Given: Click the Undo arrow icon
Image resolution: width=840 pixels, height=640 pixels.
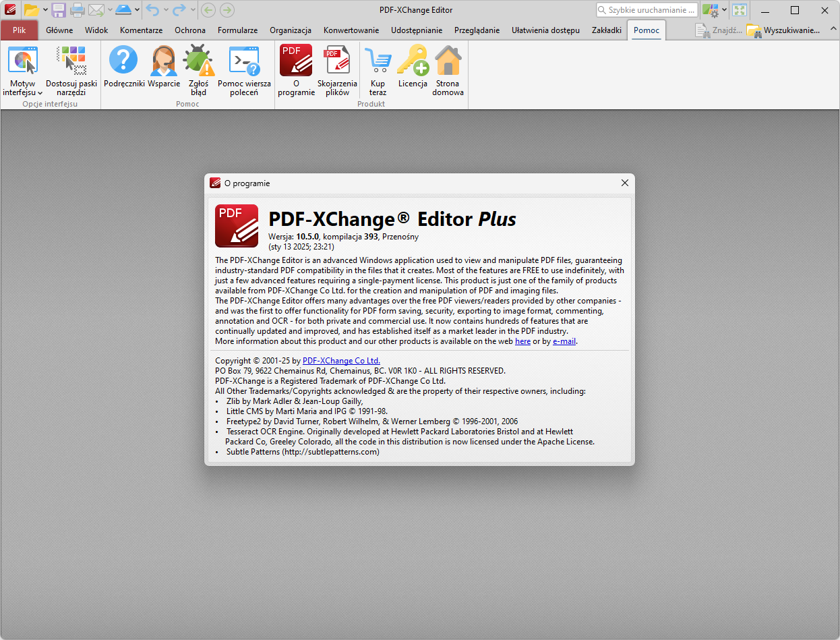Looking at the screenshot, I should click(x=152, y=10).
